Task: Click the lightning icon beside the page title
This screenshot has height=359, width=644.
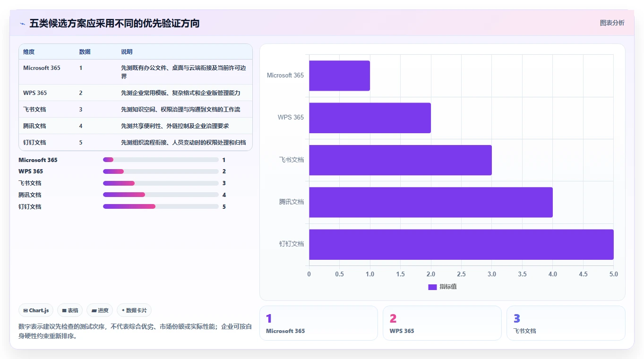Action: click(x=22, y=23)
